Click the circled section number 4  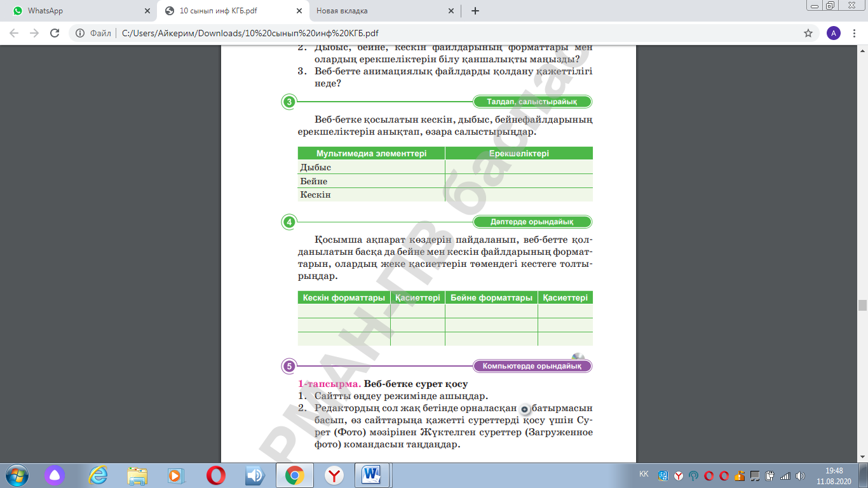pyautogui.click(x=289, y=222)
